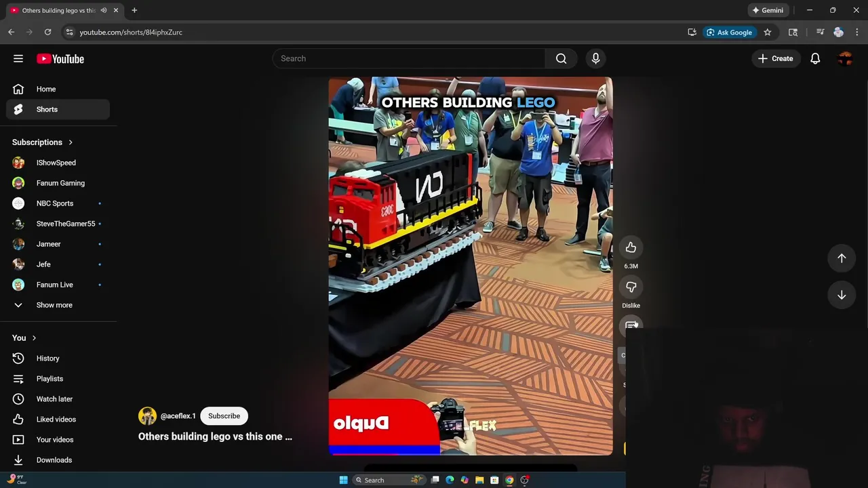Open the aceflex.1 channel avatar
This screenshot has height=488, width=868.
tap(147, 416)
